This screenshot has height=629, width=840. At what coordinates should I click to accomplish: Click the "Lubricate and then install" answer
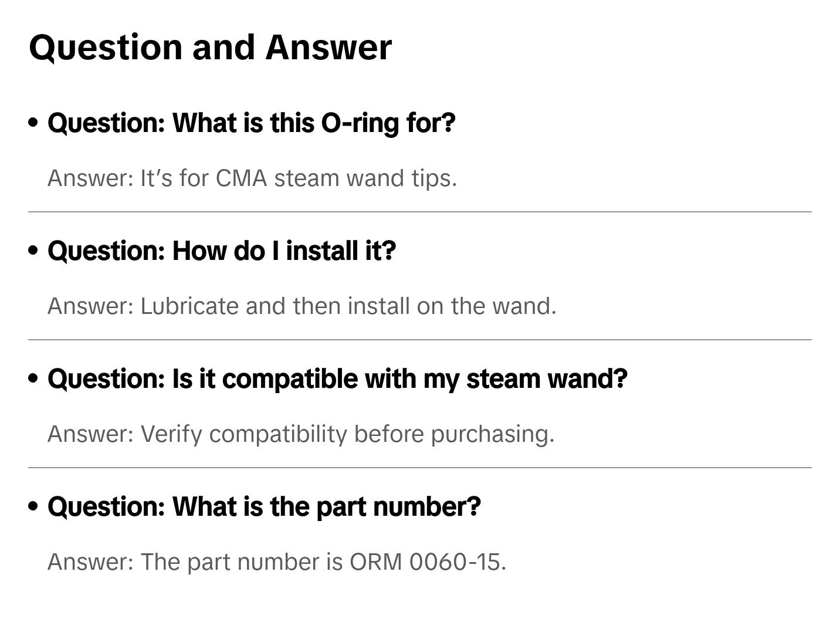point(302,306)
